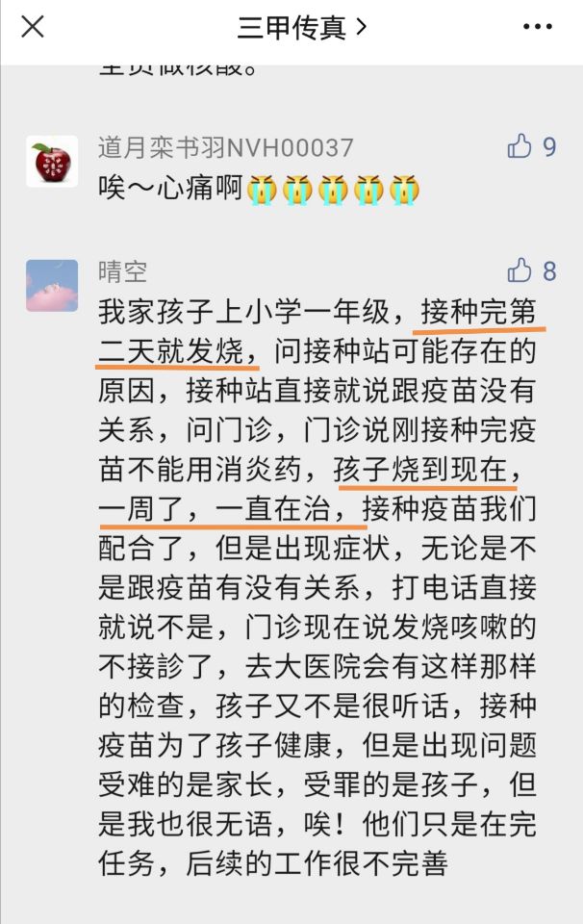This screenshot has height=924, width=583.
Task: Tap the last crying emoji in the comment
Action: tap(405, 190)
